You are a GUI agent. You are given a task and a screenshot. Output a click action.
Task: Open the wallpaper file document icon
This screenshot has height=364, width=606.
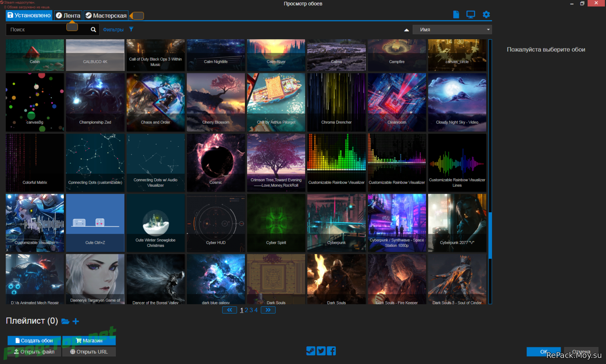[x=456, y=15]
